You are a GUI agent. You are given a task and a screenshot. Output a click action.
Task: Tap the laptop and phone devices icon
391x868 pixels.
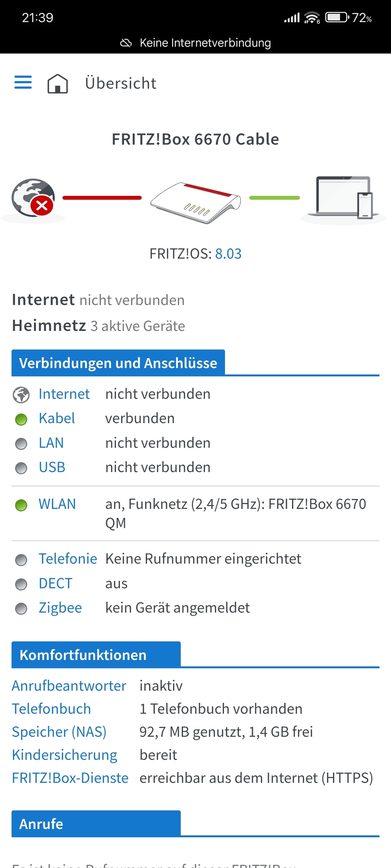point(344,198)
